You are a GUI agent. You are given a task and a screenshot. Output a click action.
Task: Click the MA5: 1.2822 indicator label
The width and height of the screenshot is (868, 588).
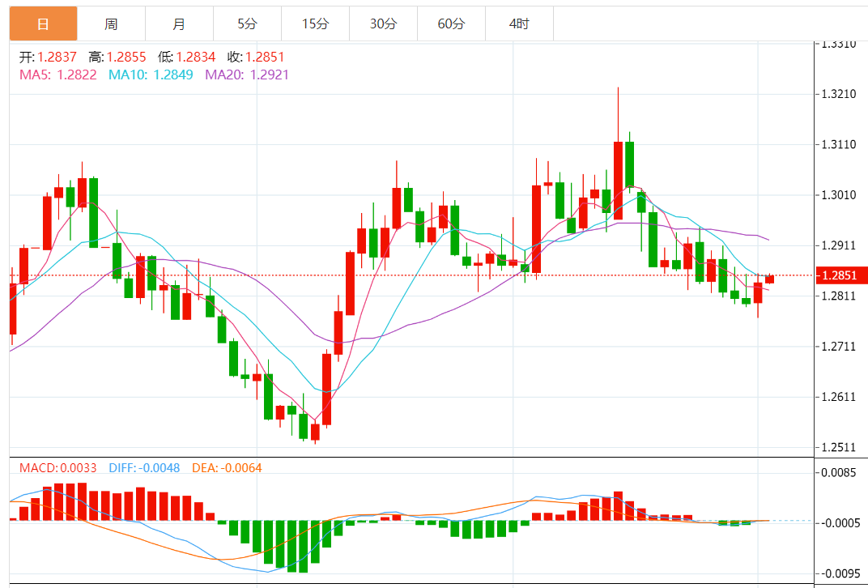tap(58, 75)
